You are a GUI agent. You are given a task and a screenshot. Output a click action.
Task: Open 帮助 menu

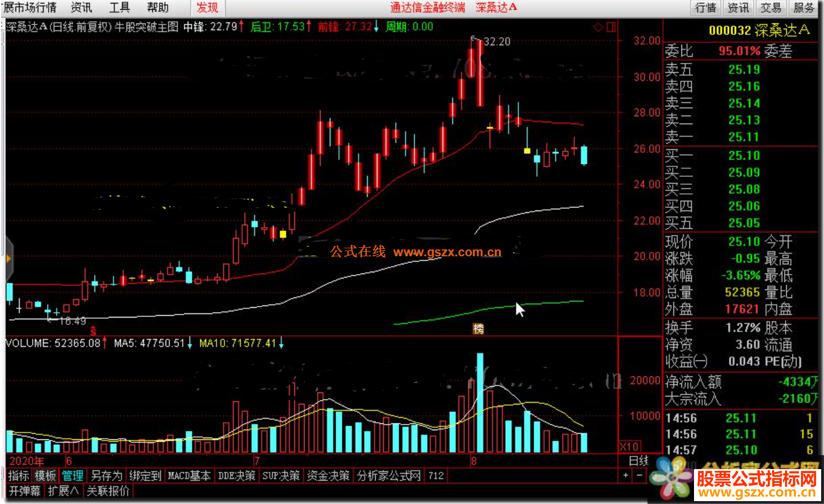(x=158, y=7)
